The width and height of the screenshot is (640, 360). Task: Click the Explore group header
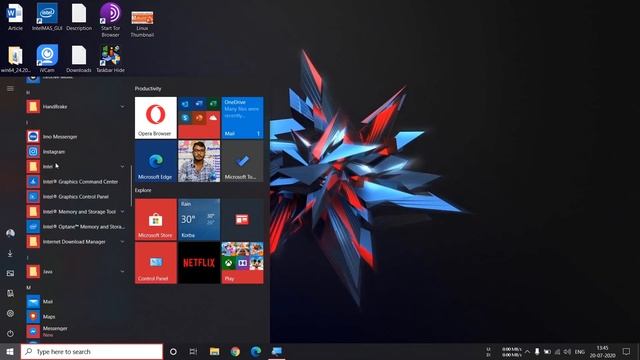pyautogui.click(x=143, y=190)
